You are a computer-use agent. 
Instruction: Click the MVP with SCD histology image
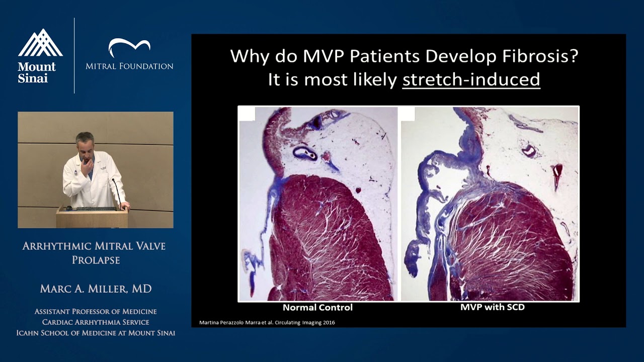490,204
